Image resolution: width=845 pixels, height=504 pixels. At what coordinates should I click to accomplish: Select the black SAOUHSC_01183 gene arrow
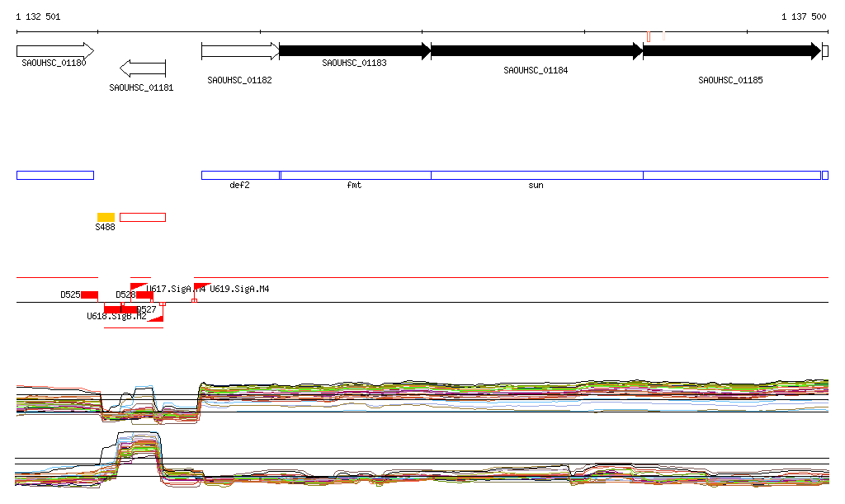pyautogui.click(x=355, y=51)
